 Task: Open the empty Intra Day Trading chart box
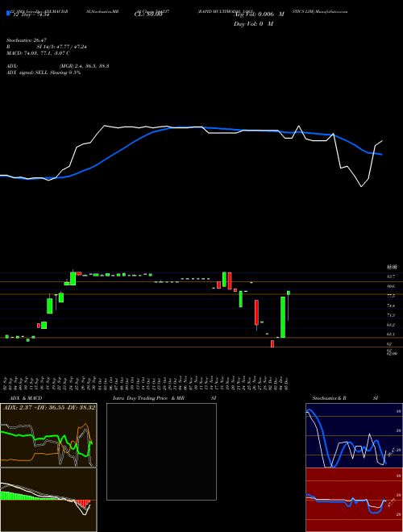[161, 451]
